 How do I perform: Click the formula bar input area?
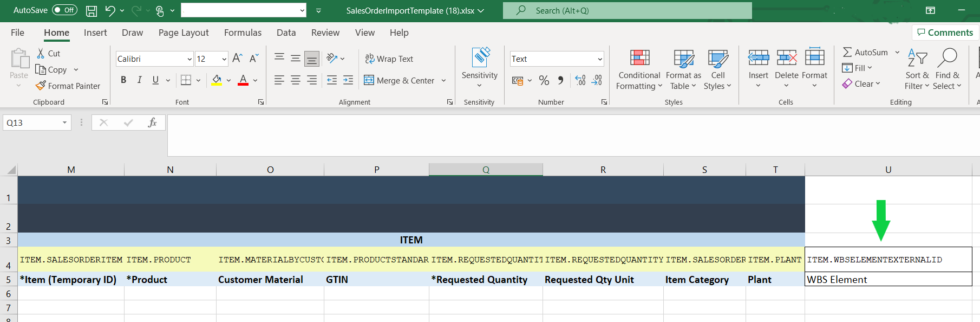(573, 135)
